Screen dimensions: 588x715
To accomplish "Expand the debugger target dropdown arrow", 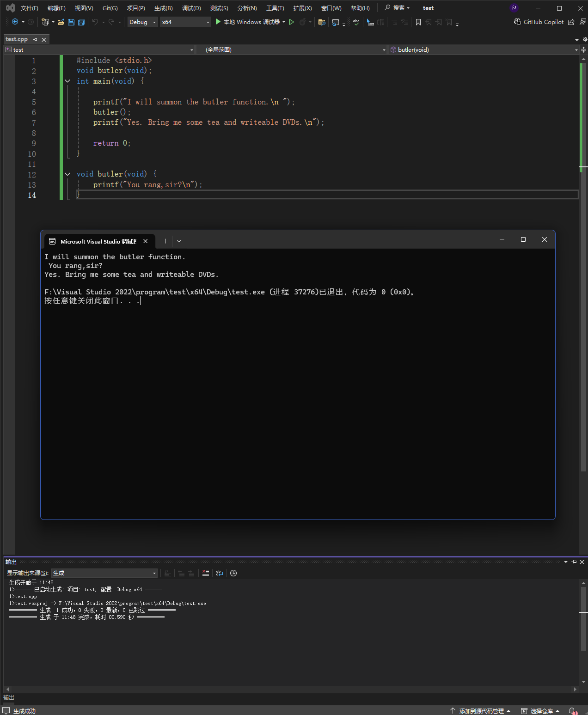I will [284, 22].
